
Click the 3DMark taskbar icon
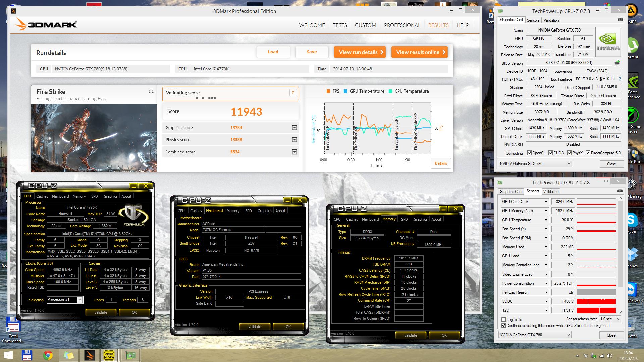(x=90, y=355)
